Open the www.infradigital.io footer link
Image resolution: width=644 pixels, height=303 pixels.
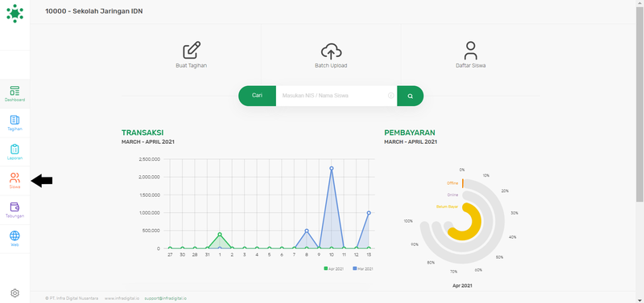point(122,298)
